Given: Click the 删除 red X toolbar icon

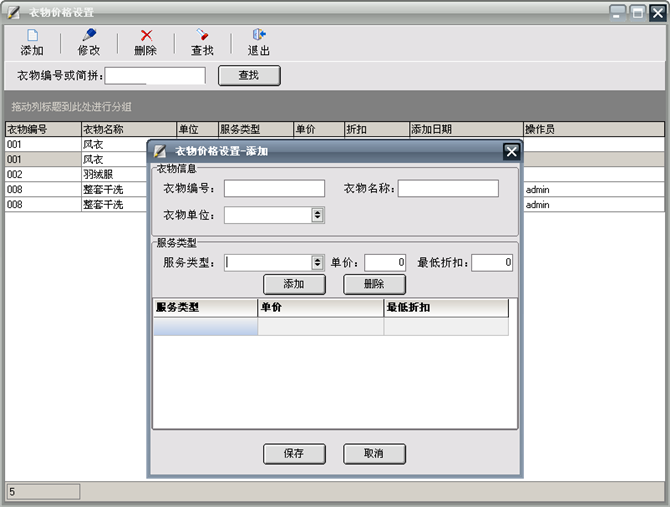Looking at the screenshot, I should tap(146, 35).
